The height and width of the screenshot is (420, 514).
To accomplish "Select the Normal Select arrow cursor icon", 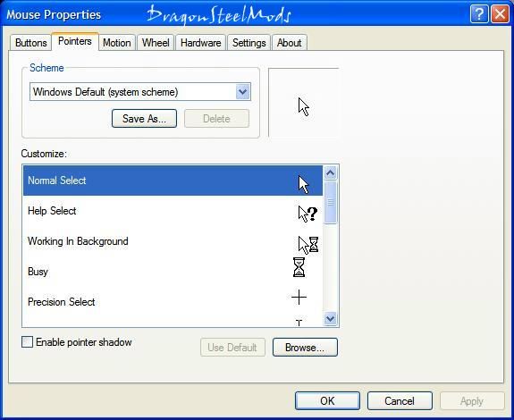I will [x=304, y=185].
